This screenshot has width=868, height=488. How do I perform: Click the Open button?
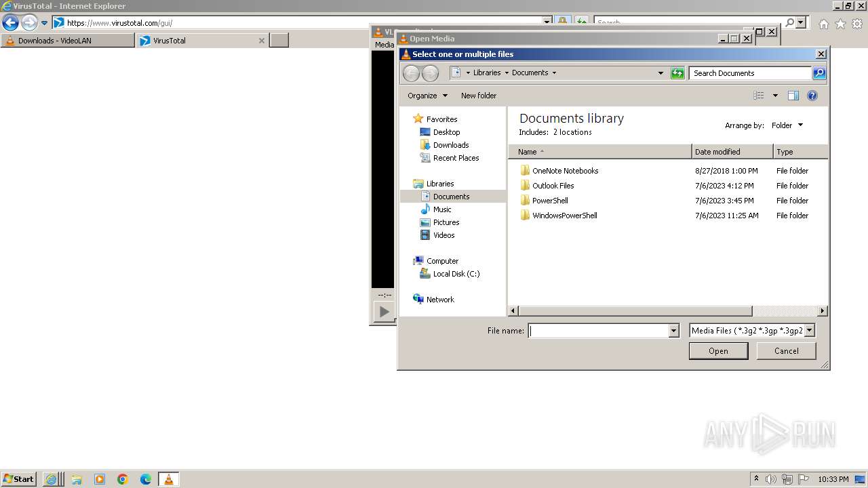[x=718, y=351]
